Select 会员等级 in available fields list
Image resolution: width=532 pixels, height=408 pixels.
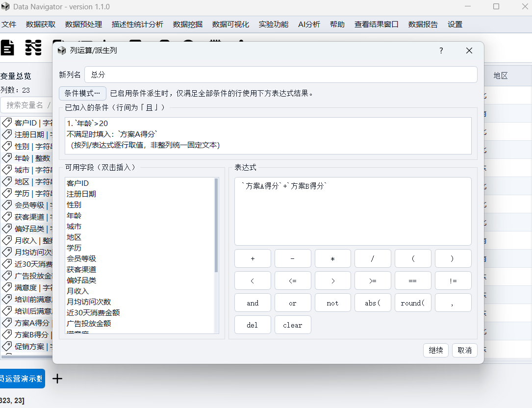(140, 258)
